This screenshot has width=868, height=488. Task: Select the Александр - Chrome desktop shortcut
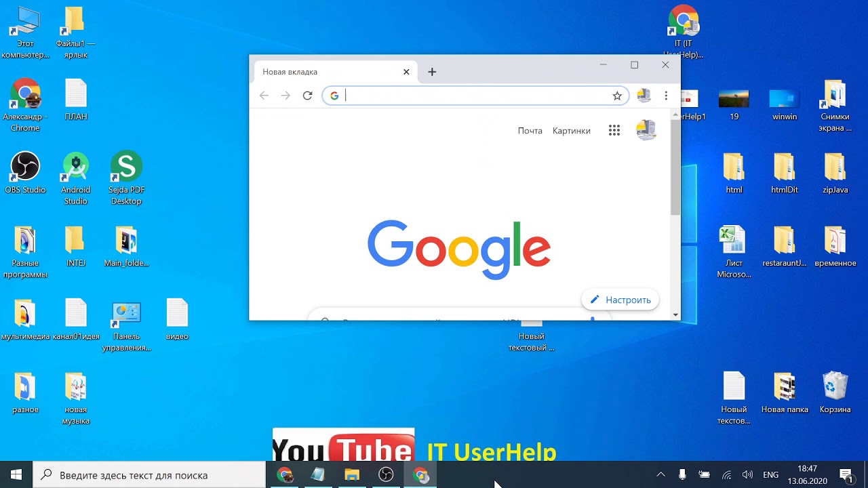tap(25, 106)
